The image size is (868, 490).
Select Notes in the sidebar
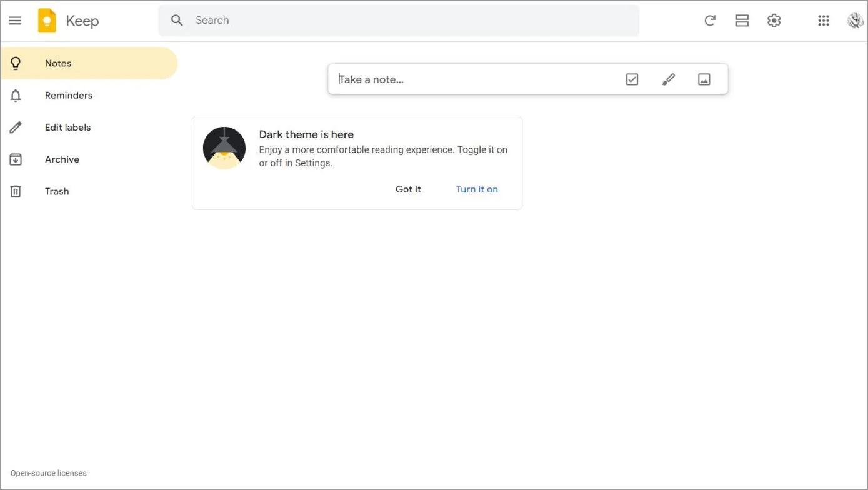pos(89,63)
